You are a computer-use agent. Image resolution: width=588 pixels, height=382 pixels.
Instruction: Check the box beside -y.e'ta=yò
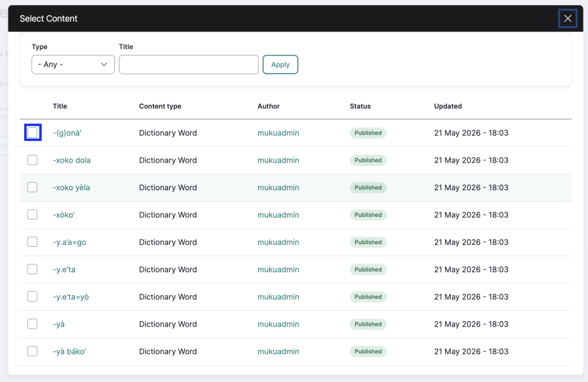(x=33, y=296)
